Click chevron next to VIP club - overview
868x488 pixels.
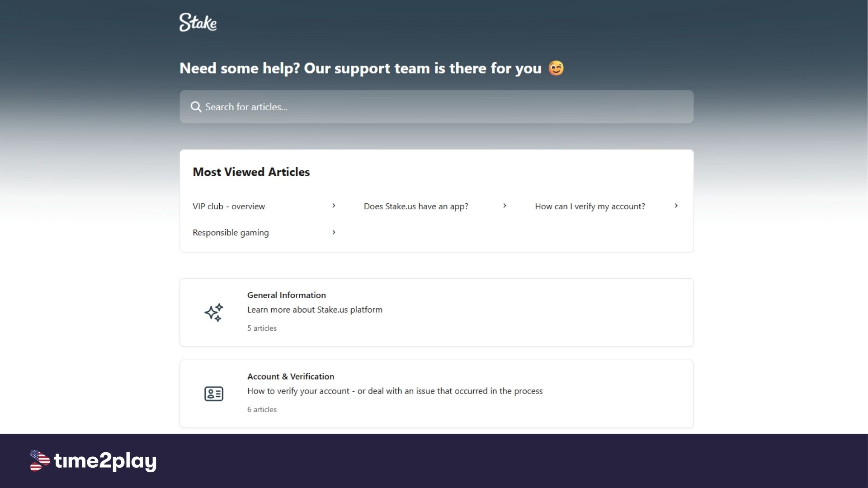tap(334, 206)
